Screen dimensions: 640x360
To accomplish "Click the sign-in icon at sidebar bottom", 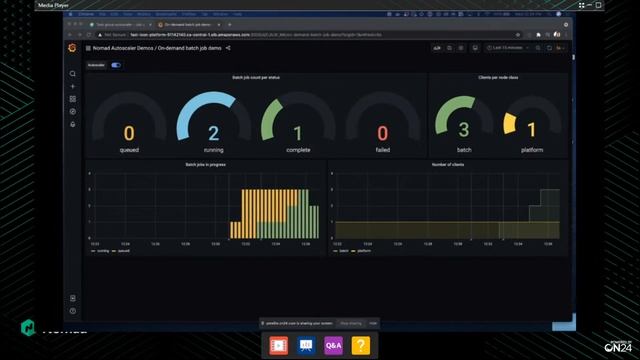I will coord(73,298).
